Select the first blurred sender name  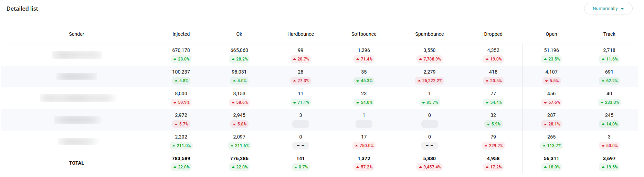point(76,55)
